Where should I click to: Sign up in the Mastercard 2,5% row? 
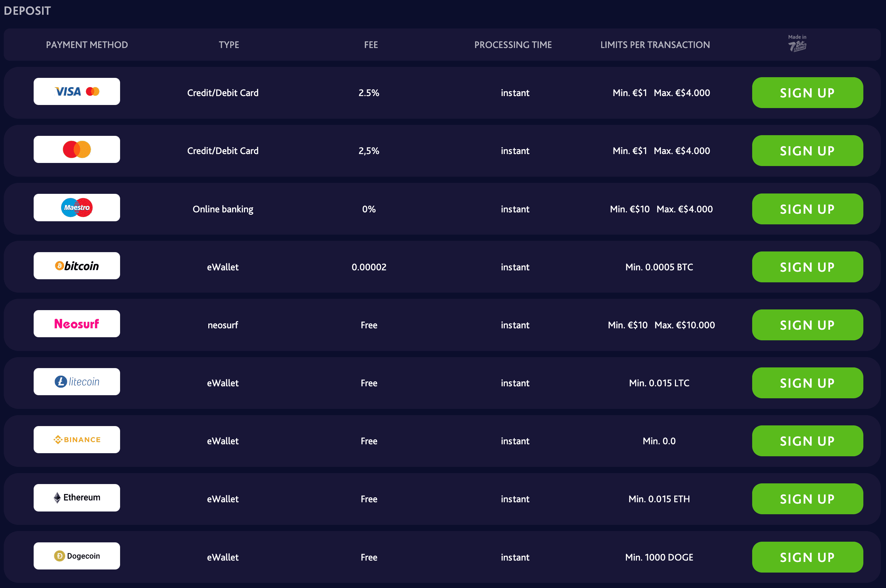[x=808, y=151]
